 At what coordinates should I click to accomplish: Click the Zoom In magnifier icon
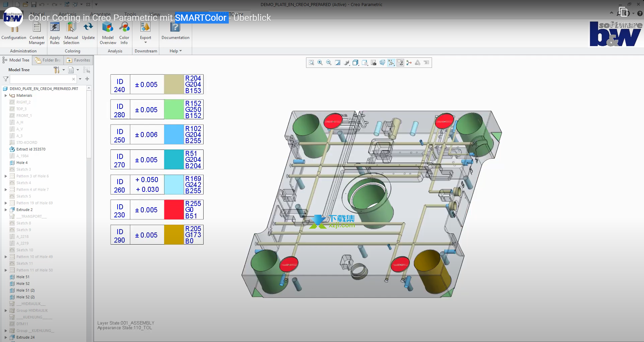click(320, 62)
